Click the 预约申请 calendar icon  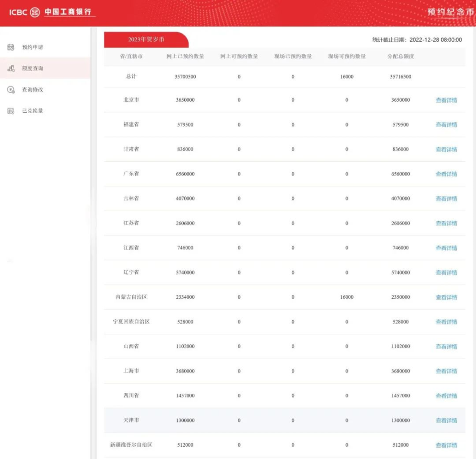(x=11, y=47)
